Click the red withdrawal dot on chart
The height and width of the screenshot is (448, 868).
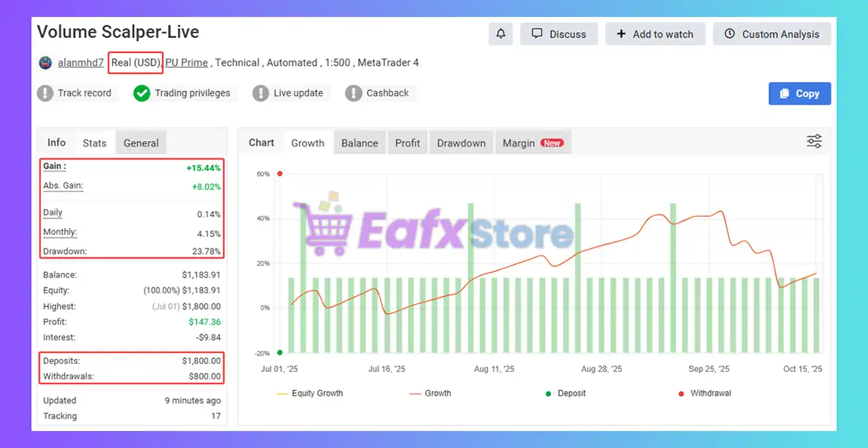click(279, 174)
